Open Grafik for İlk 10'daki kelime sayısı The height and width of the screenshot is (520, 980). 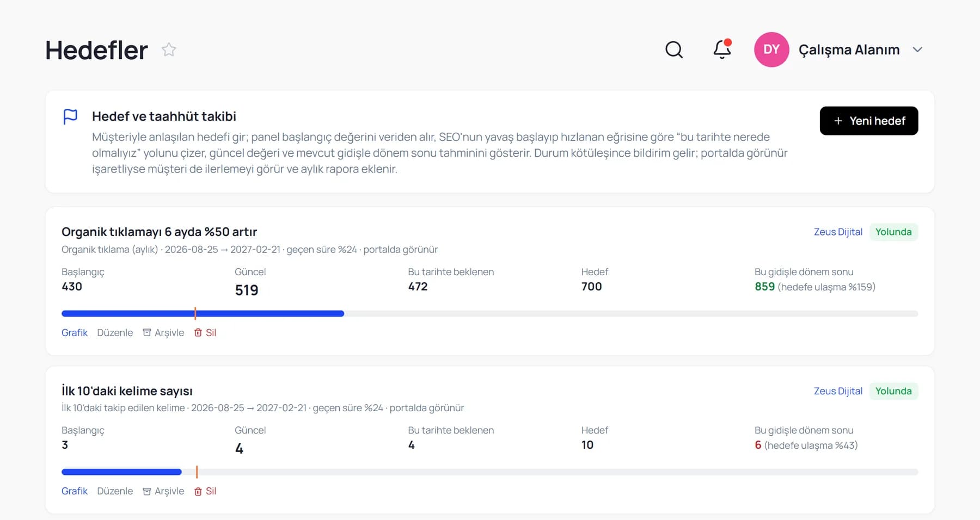pyautogui.click(x=75, y=491)
